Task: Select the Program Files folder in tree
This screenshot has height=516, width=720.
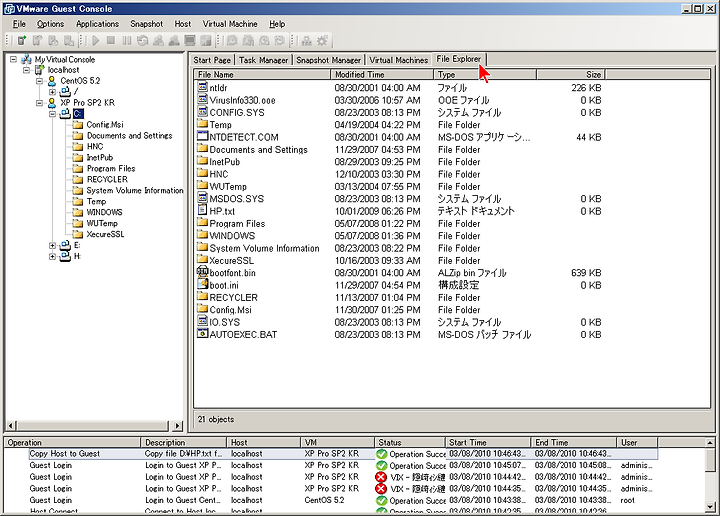Action: point(111,168)
